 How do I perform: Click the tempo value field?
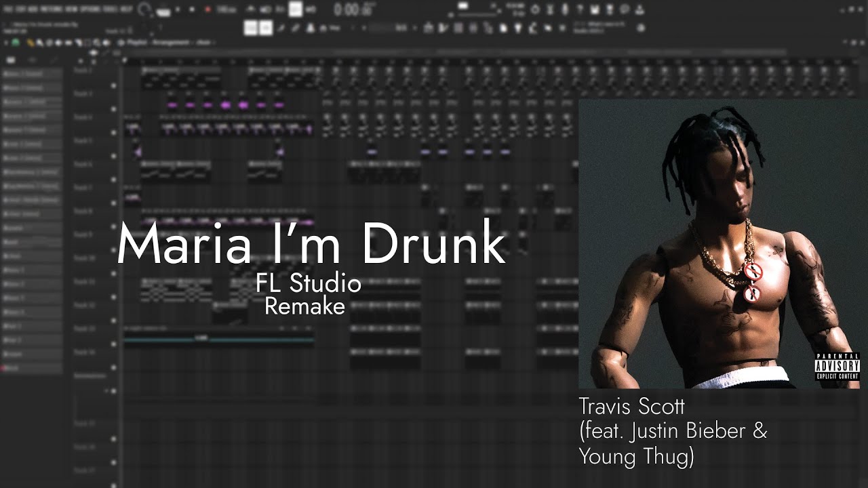[227, 9]
